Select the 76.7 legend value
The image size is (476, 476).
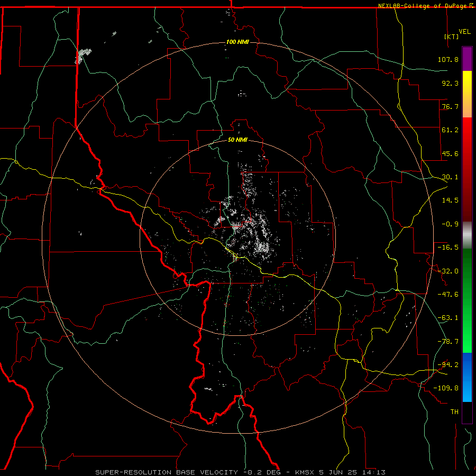pos(450,106)
